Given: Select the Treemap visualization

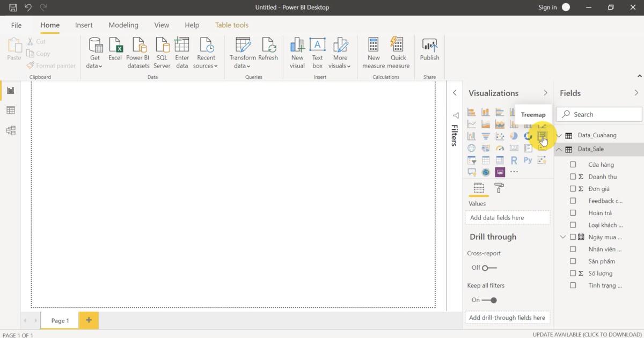Looking at the screenshot, I should click(541, 136).
